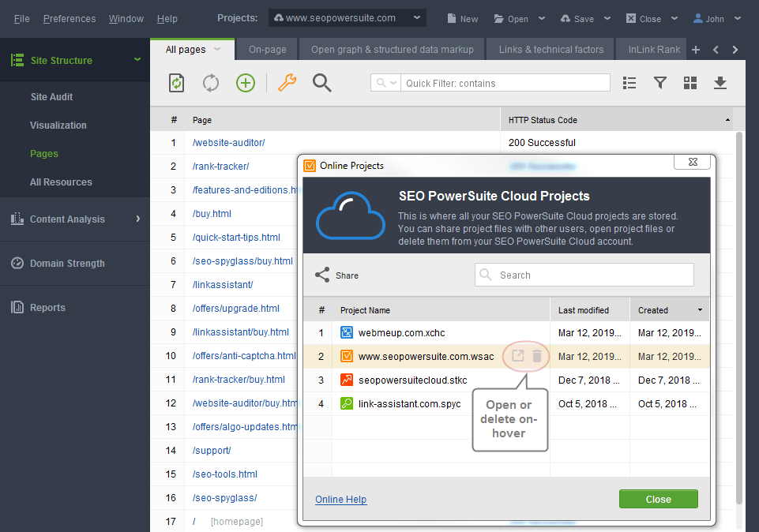759x532 pixels.
Task: Sort by the Last modified column header
Action: click(590, 310)
